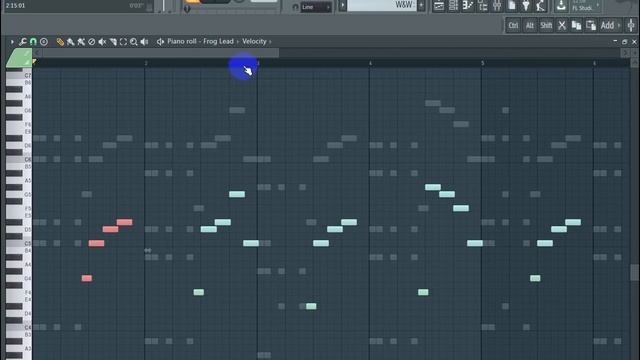Select the Paint brush tool
640x360 pixels.
[71, 42]
